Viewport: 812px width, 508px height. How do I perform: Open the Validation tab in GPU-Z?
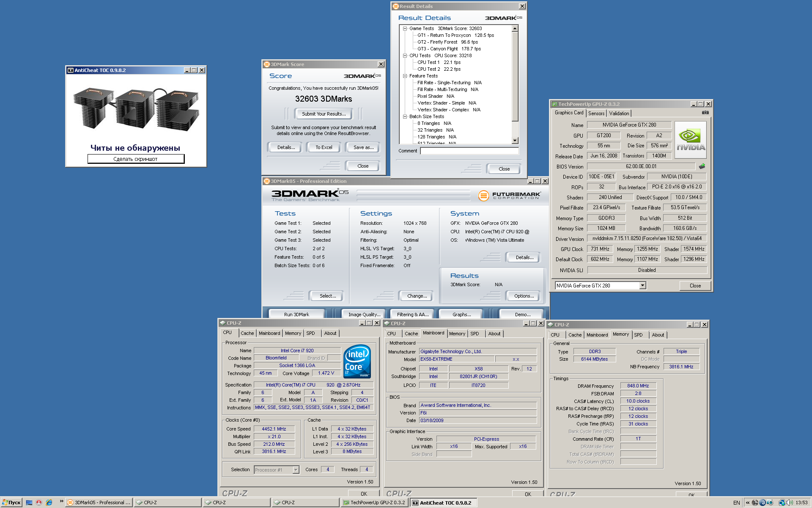point(619,113)
